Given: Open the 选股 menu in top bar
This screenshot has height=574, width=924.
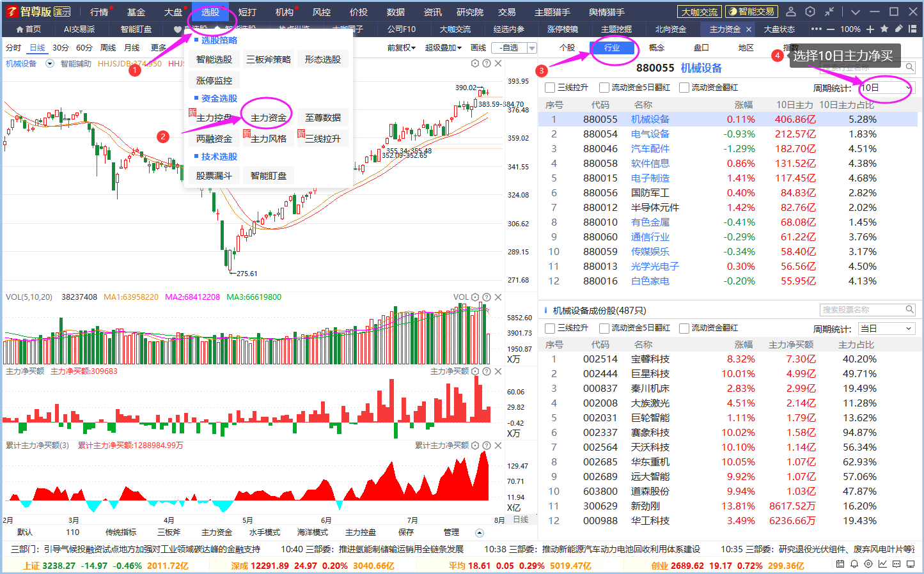Looking at the screenshot, I should [x=210, y=12].
